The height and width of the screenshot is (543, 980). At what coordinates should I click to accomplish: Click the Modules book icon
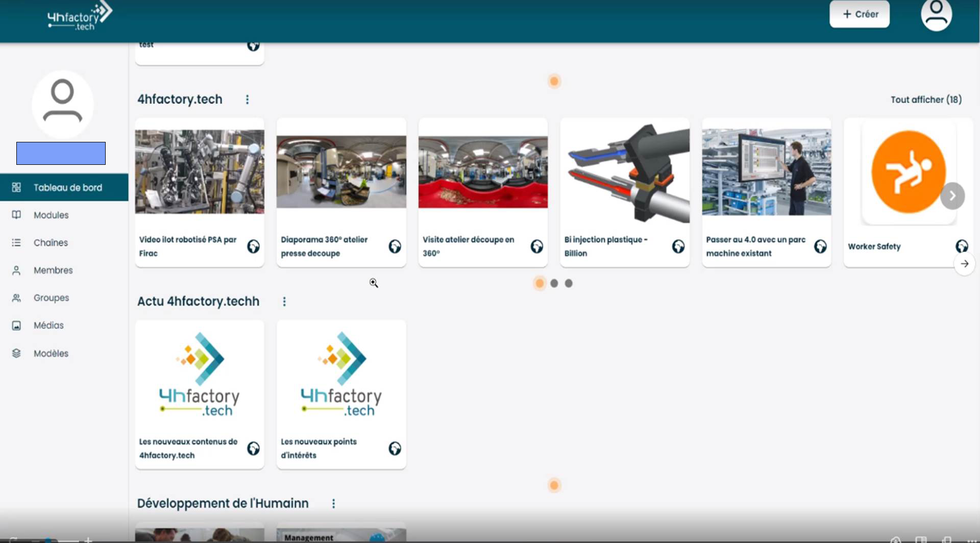pos(16,215)
